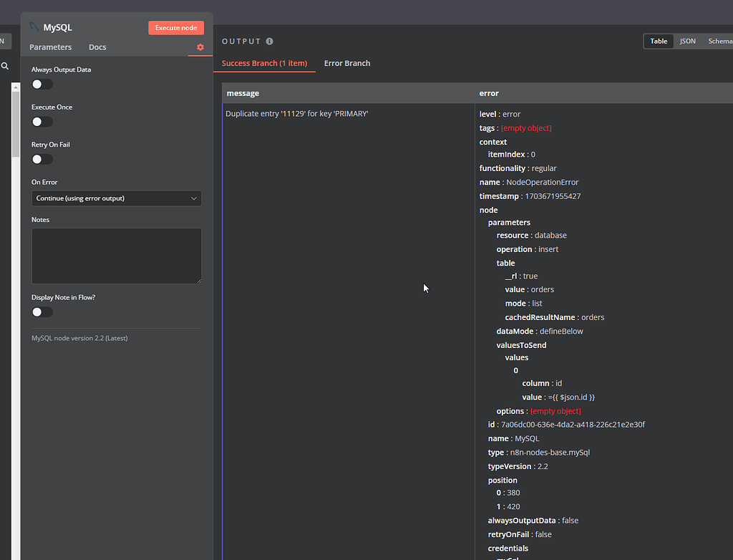The image size is (733, 560).
Task: Switch output view to JSON
Action: (x=687, y=42)
